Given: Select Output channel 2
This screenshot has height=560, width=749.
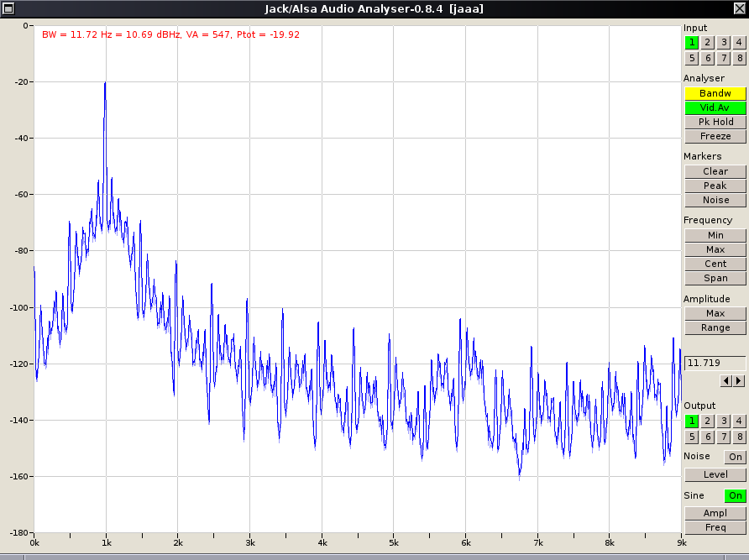Looking at the screenshot, I should point(708,421).
